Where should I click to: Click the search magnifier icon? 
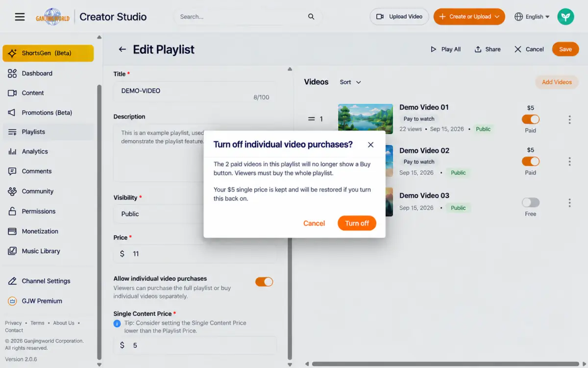311,17
